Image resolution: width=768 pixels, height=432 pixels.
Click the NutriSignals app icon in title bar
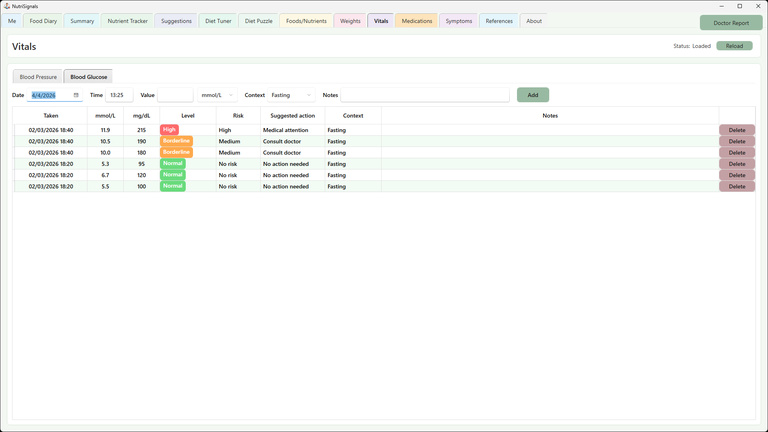tap(6, 6)
